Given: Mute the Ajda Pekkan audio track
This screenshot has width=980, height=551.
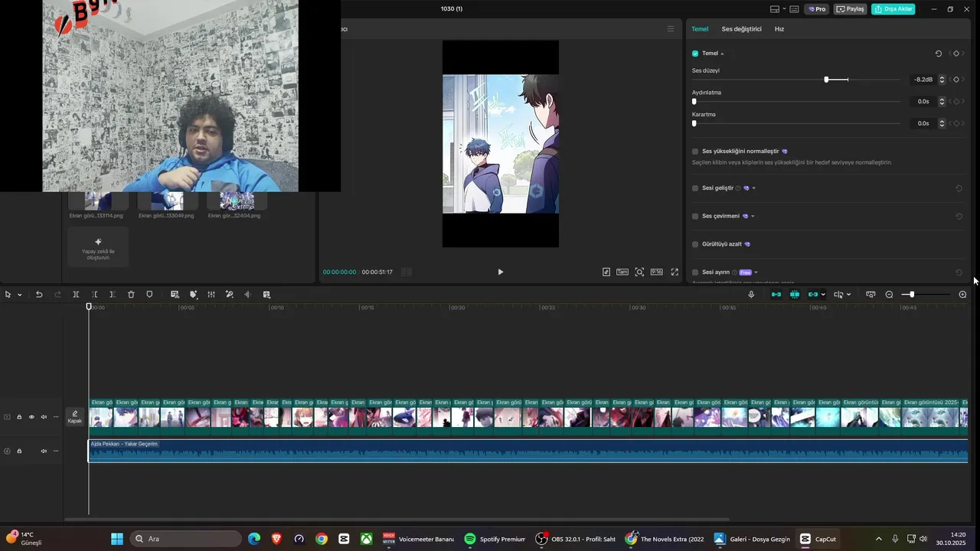Looking at the screenshot, I should tap(44, 451).
